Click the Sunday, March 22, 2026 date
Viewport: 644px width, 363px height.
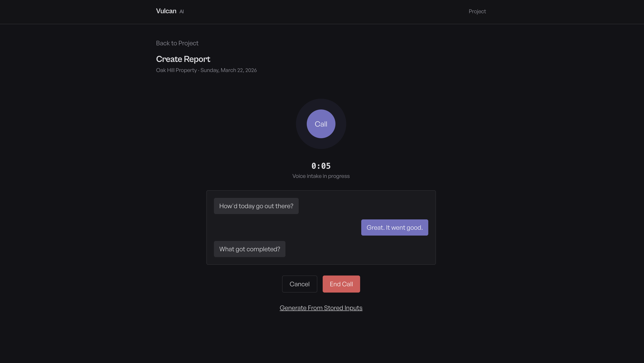(x=228, y=70)
